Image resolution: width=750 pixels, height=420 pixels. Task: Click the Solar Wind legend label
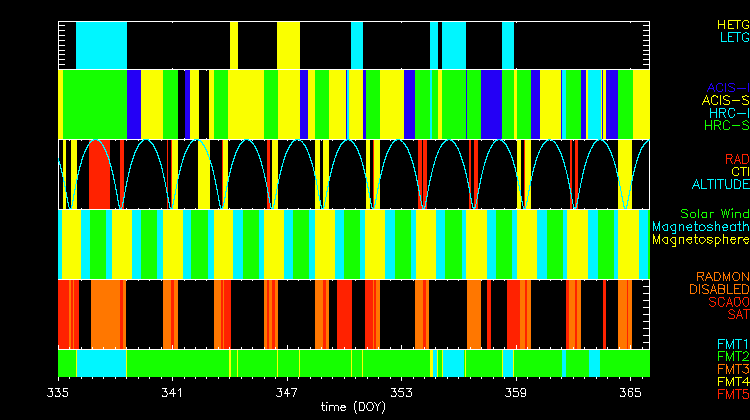714,213
